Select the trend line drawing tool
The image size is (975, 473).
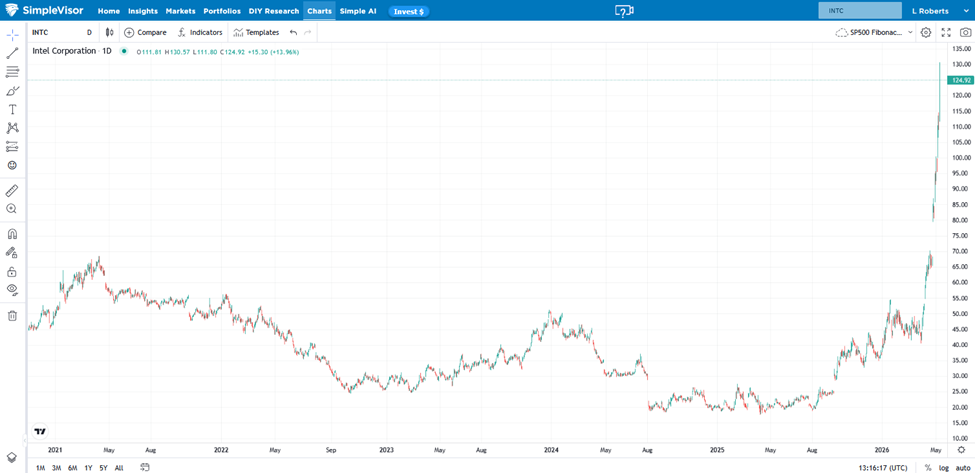[12, 53]
